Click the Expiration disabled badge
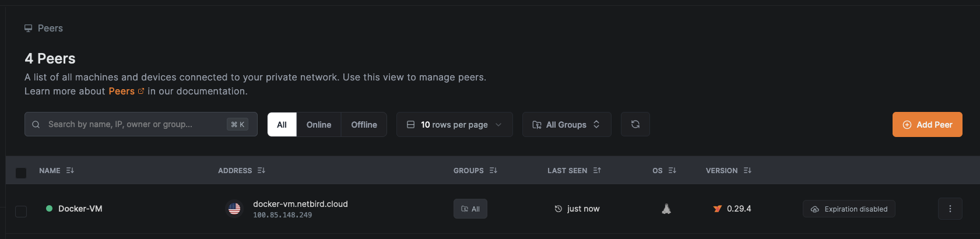Image resolution: width=980 pixels, height=239 pixels. (849, 209)
